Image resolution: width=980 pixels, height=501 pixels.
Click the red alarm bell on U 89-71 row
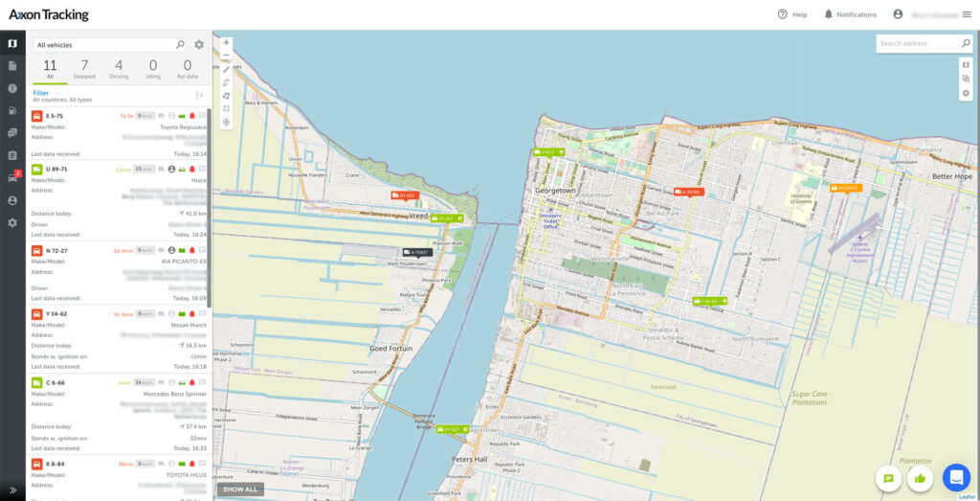tap(191, 169)
